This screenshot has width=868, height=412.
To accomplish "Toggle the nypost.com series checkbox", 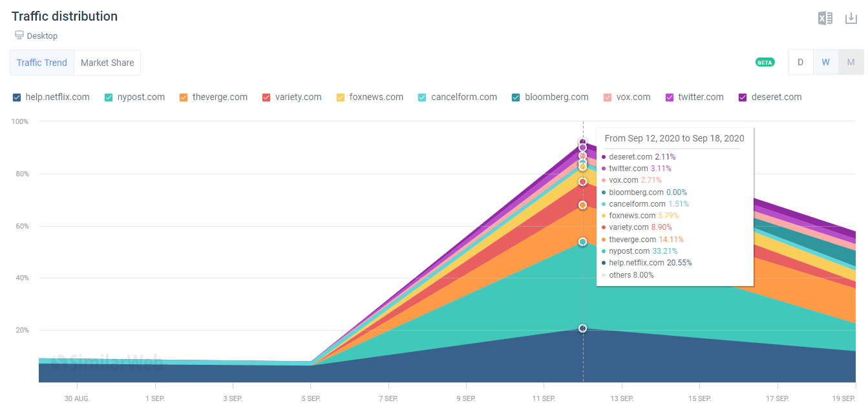I will tap(109, 98).
